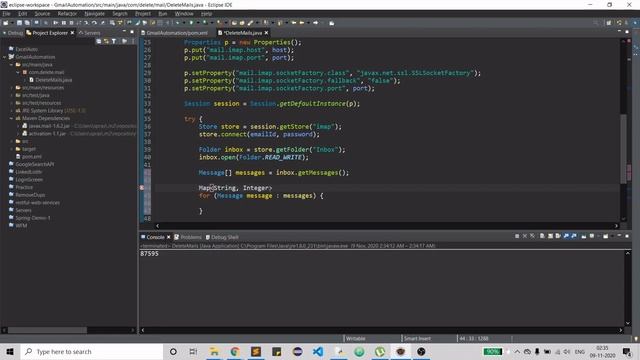640x360 pixels.
Task: Toggle Scroll Lock in Console toolbar
Action: pos(550,236)
